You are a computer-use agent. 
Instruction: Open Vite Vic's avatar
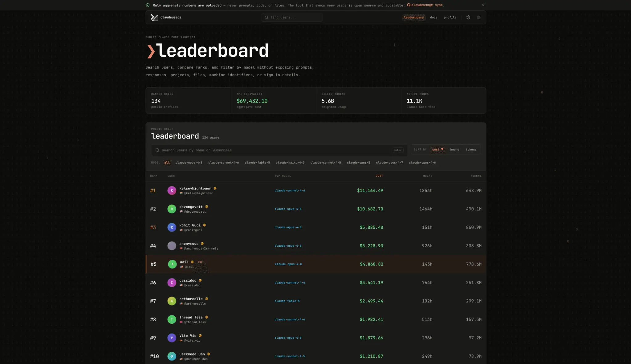[172, 338]
